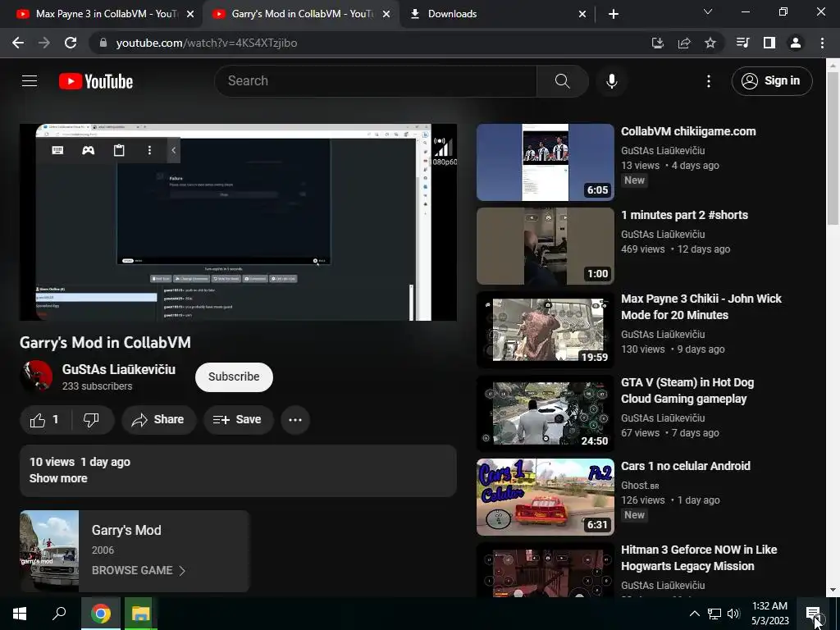The width and height of the screenshot is (840, 630).
Task: Click the install app icon in address bar
Action: (x=657, y=43)
